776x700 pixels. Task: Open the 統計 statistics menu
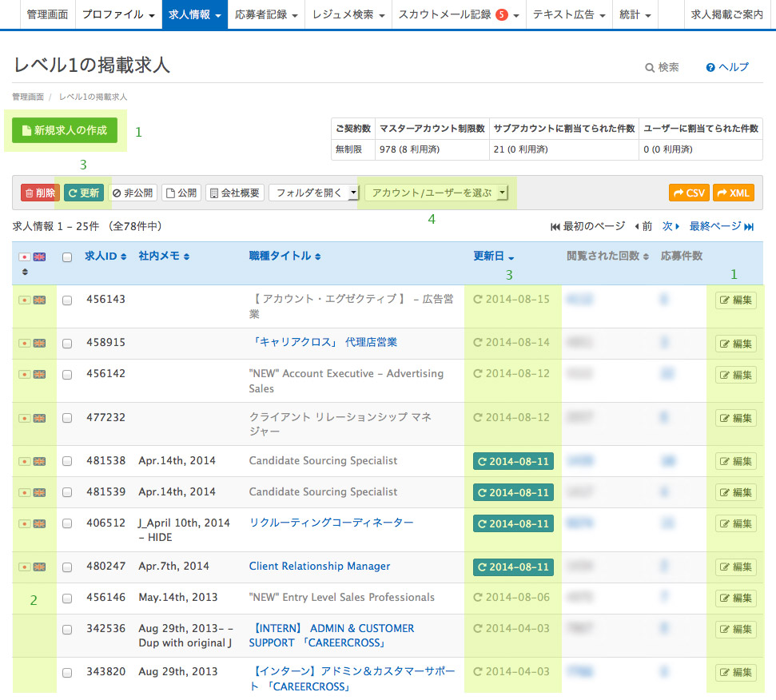(x=635, y=14)
